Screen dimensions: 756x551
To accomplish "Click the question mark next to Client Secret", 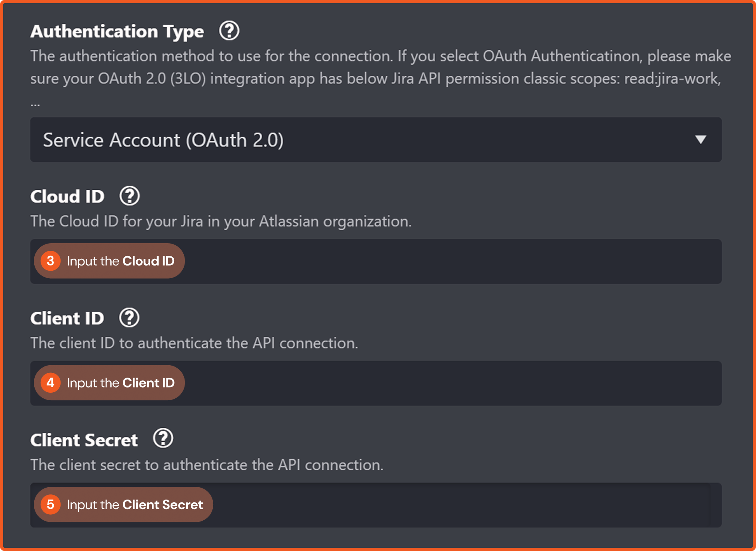I will coord(163,438).
